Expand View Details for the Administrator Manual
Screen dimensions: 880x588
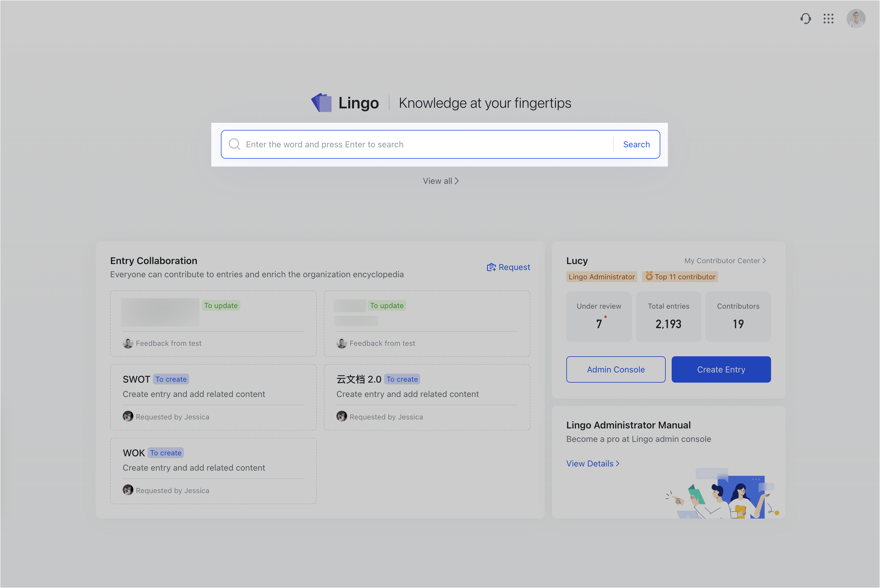592,463
